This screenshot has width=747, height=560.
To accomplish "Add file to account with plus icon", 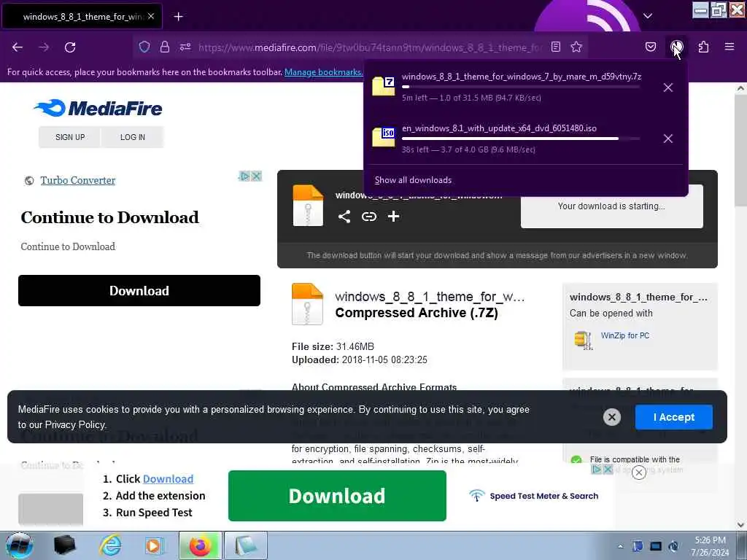I will pos(393,217).
